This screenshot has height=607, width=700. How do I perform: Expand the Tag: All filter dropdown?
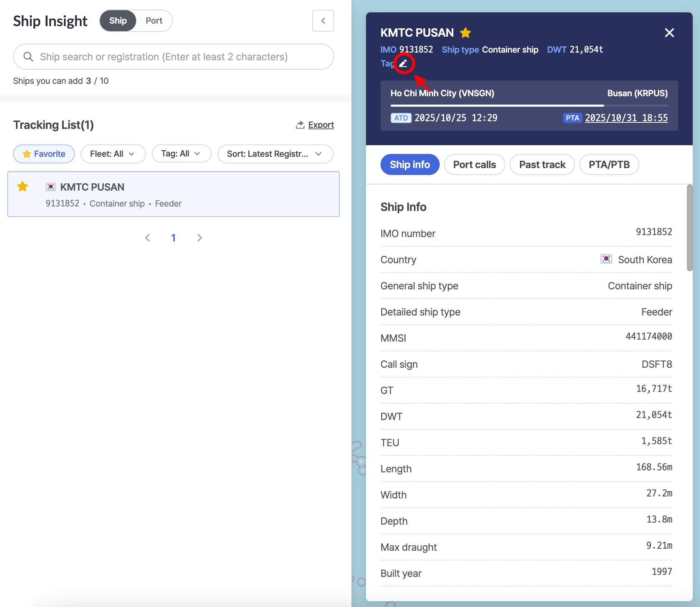point(181,154)
